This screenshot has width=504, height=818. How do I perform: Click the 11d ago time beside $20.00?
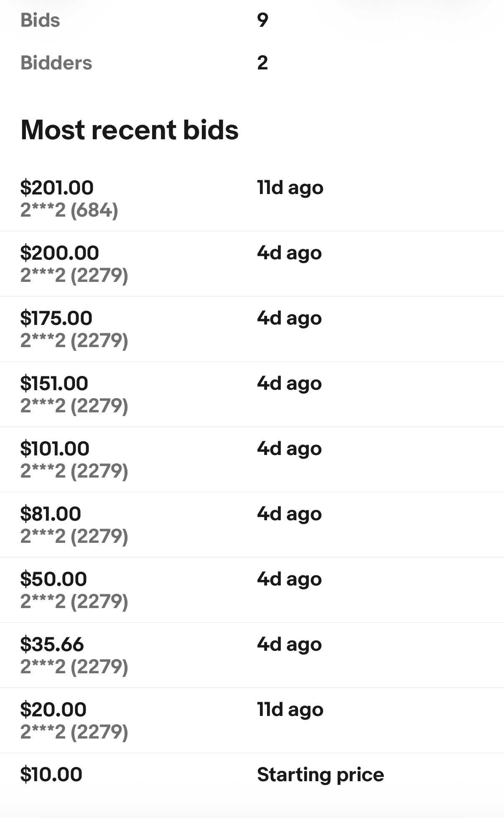[290, 710]
